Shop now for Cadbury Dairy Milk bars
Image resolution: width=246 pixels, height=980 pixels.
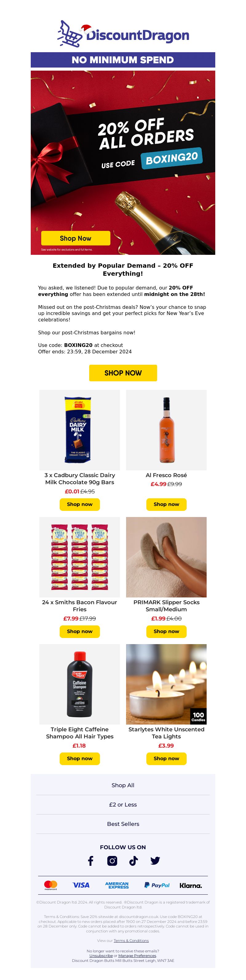pos(80,504)
